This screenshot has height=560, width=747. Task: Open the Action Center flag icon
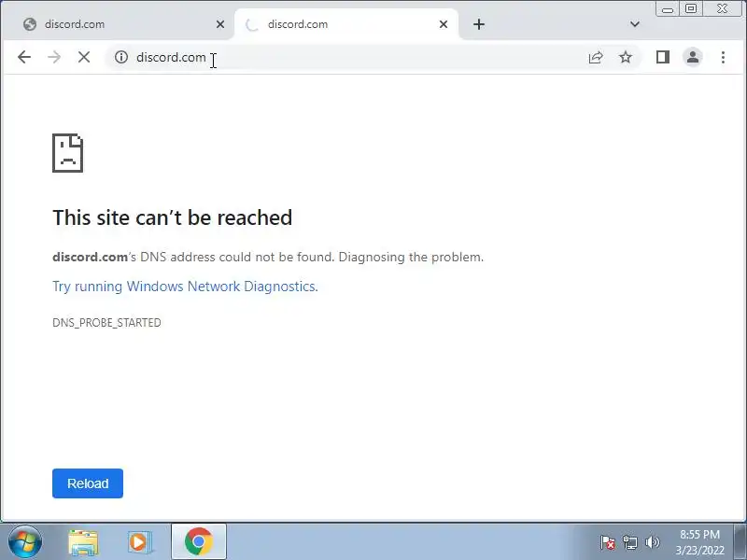pyautogui.click(x=608, y=542)
